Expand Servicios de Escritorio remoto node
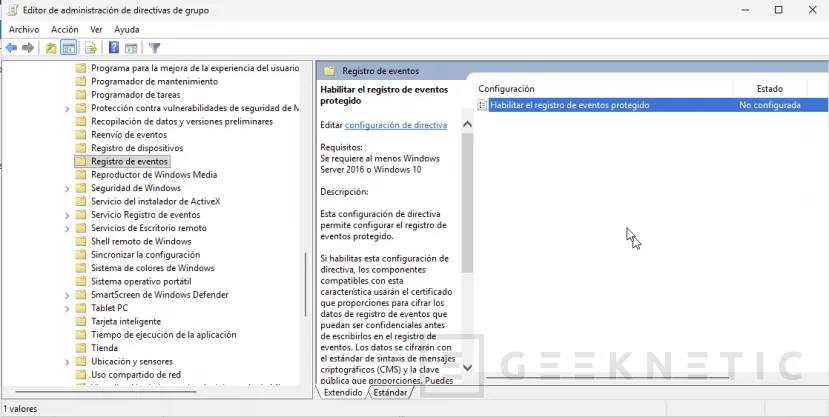 tap(67, 228)
